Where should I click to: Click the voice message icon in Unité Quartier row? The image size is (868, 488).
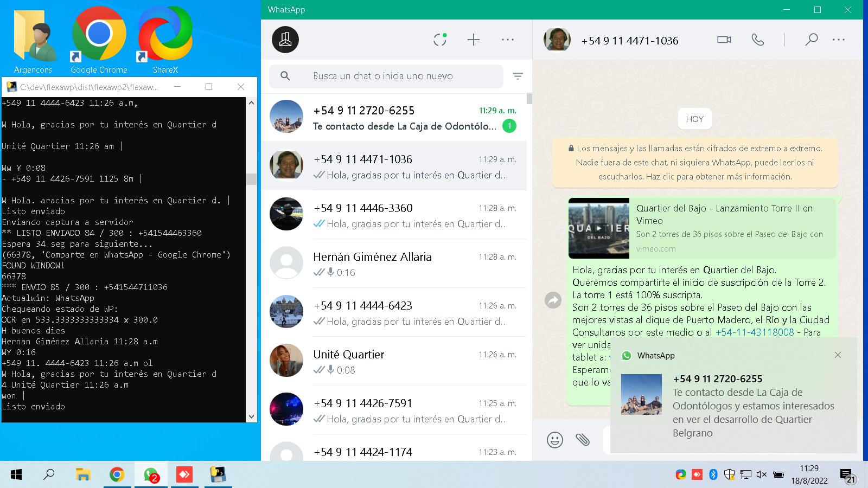[330, 370]
